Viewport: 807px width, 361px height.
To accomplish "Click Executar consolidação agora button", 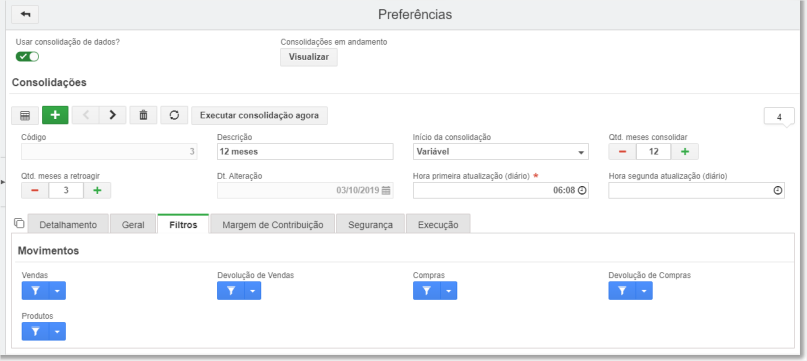I will tap(259, 115).
